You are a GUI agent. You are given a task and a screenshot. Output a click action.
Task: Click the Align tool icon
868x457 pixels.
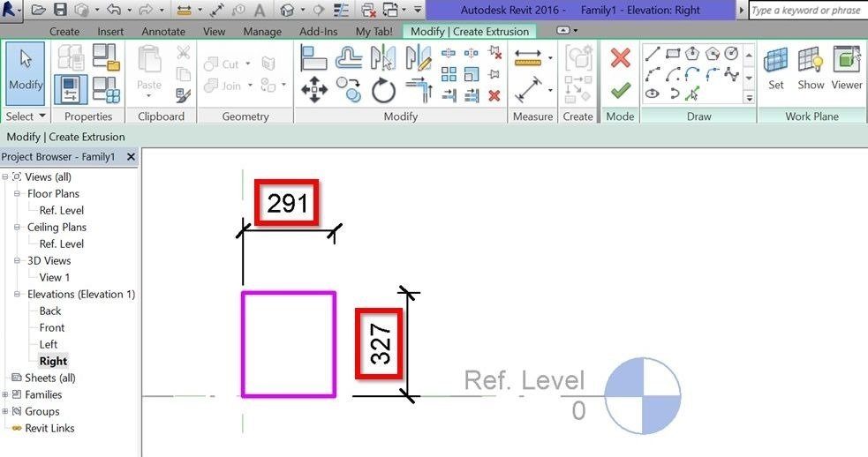coord(313,57)
